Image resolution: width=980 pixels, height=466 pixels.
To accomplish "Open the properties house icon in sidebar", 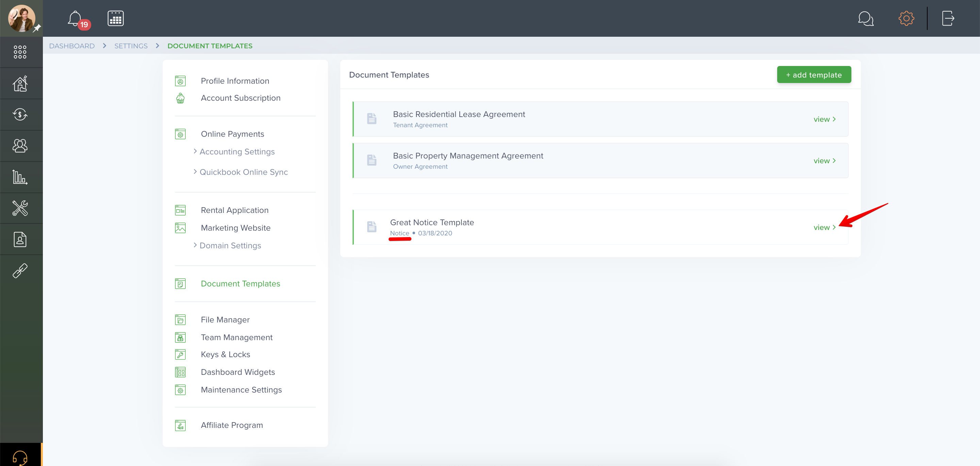I will 20,83.
